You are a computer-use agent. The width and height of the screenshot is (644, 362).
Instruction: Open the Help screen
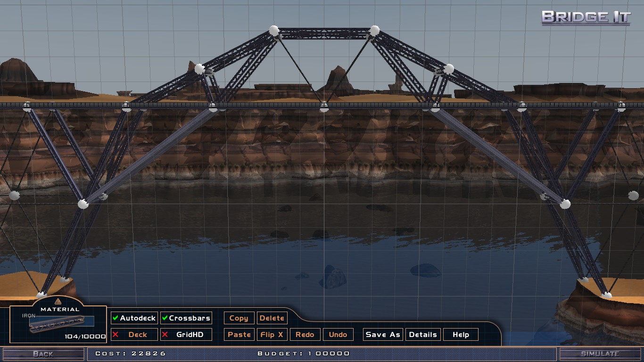pyautogui.click(x=461, y=335)
